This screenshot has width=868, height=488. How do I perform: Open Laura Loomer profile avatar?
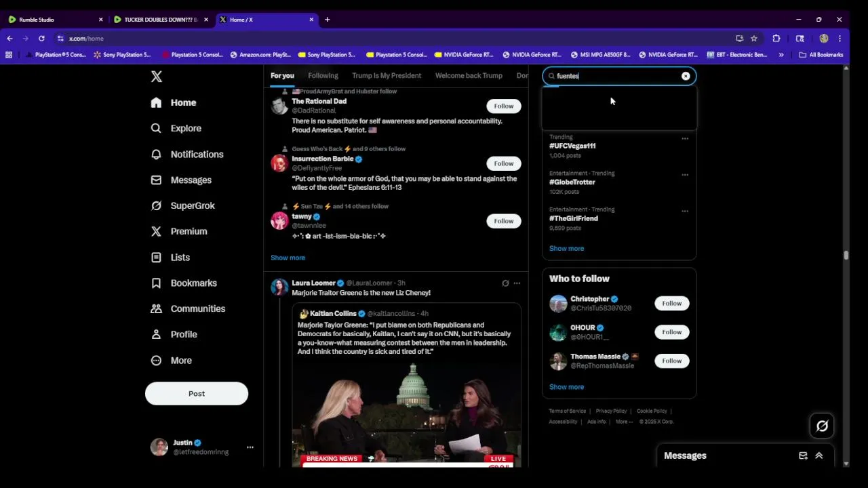tap(279, 287)
